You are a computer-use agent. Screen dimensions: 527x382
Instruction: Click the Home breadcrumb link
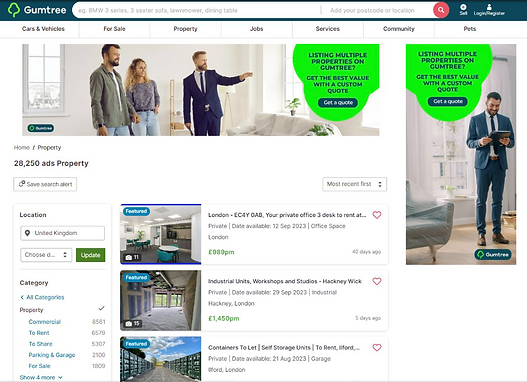pyautogui.click(x=22, y=147)
